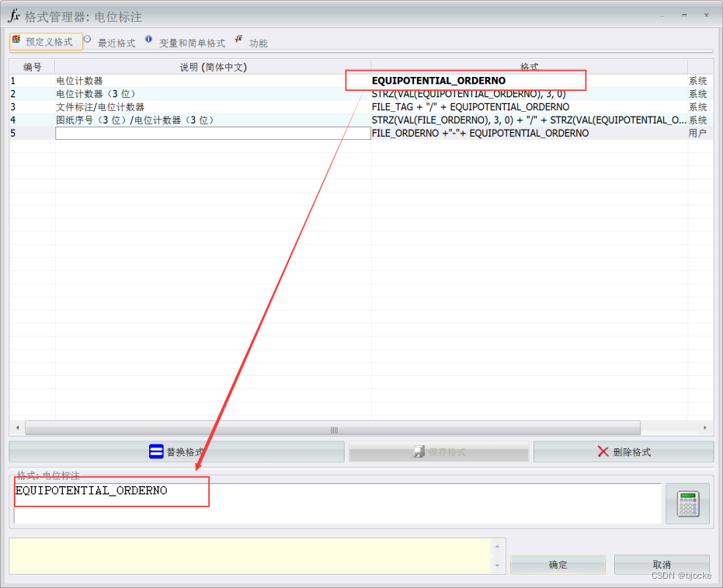Click the horizontal scrollbar thumb
Image resolution: width=723 pixels, height=588 pixels.
(x=333, y=429)
